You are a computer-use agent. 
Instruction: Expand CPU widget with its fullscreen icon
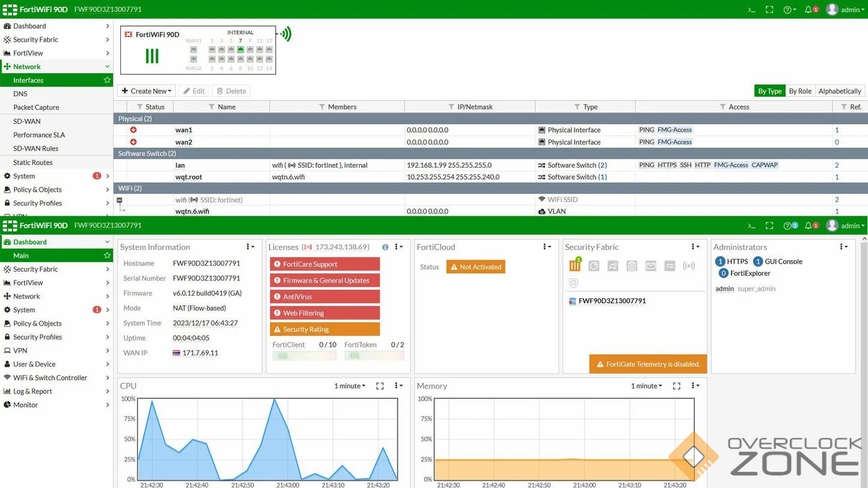(x=380, y=386)
